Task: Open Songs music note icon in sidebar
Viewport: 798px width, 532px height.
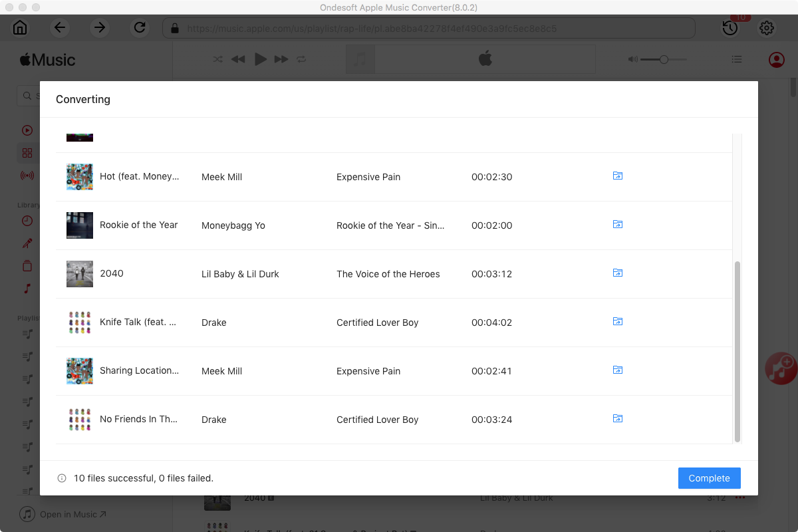Action: pyautogui.click(x=27, y=289)
